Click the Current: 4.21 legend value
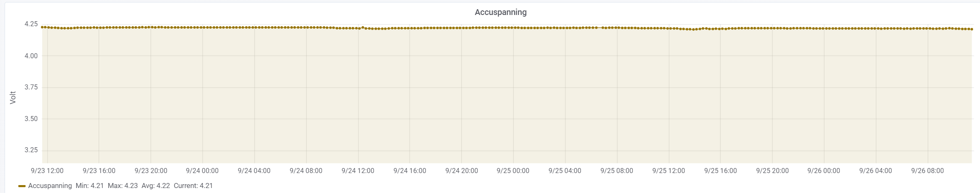Image resolution: width=980 pixels, height=193 pixels. (x=193, y=186)
